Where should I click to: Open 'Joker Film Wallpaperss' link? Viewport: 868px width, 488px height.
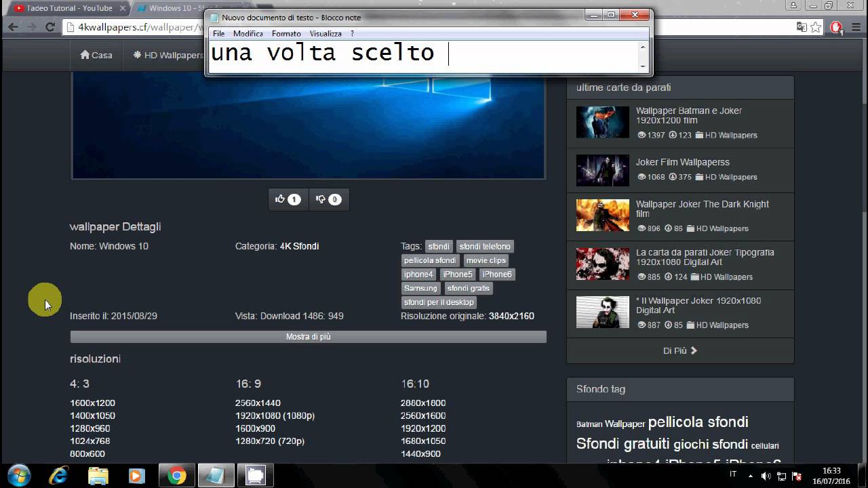pyautogui.click(x=683, y=162)
